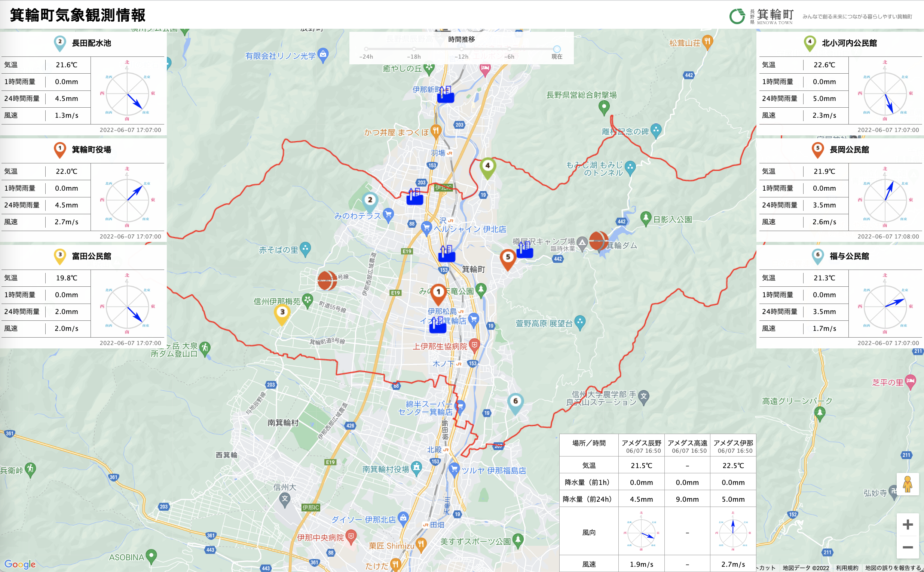924x572 pixels.
Task: Click map marker 3 富田公民館
Action: point(282,312)
